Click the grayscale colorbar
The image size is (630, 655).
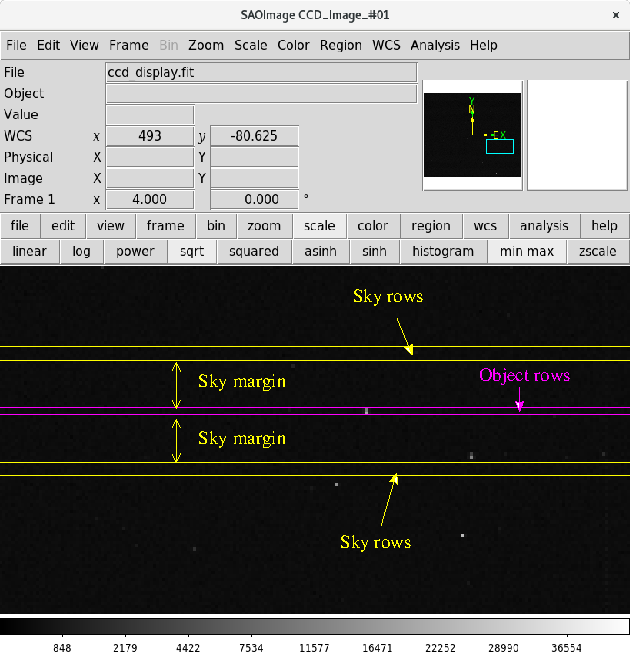coord(315,627)
